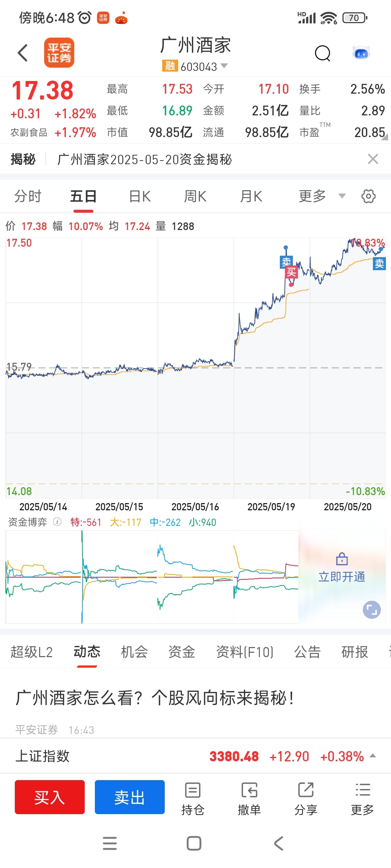Close the 揭秘 banner
The image size is (391, 868).
click(373, 159)
